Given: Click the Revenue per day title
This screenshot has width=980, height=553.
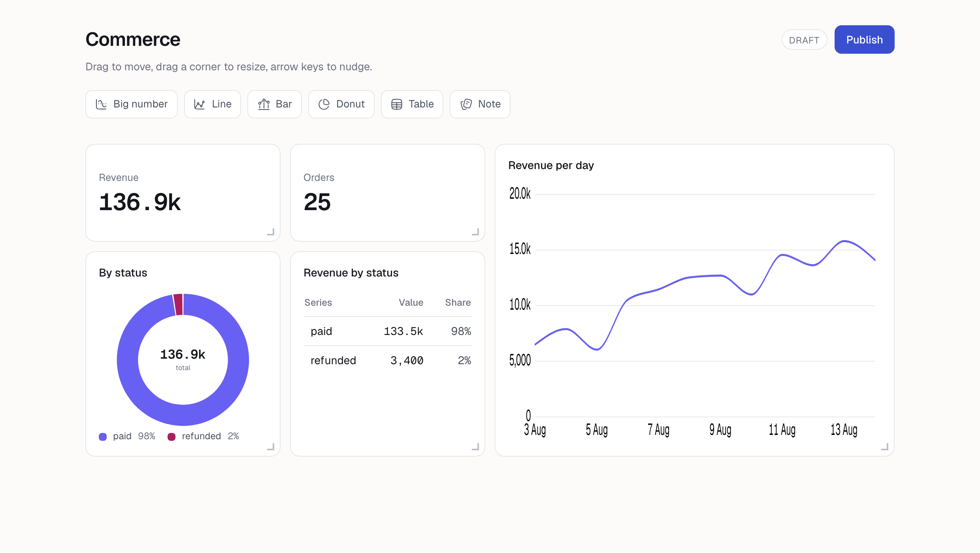Looking at the screenshot, I should tap(551, 166).
